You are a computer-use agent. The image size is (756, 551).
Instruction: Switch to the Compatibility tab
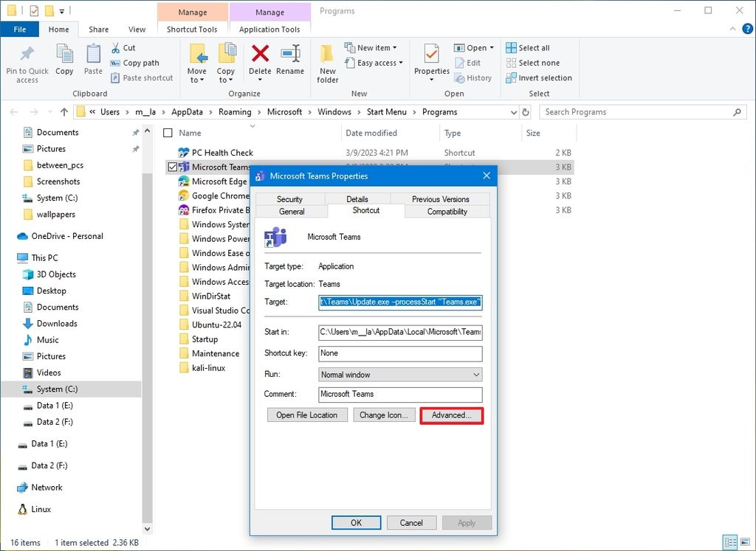pyautogui.click(x=446, y=212)
